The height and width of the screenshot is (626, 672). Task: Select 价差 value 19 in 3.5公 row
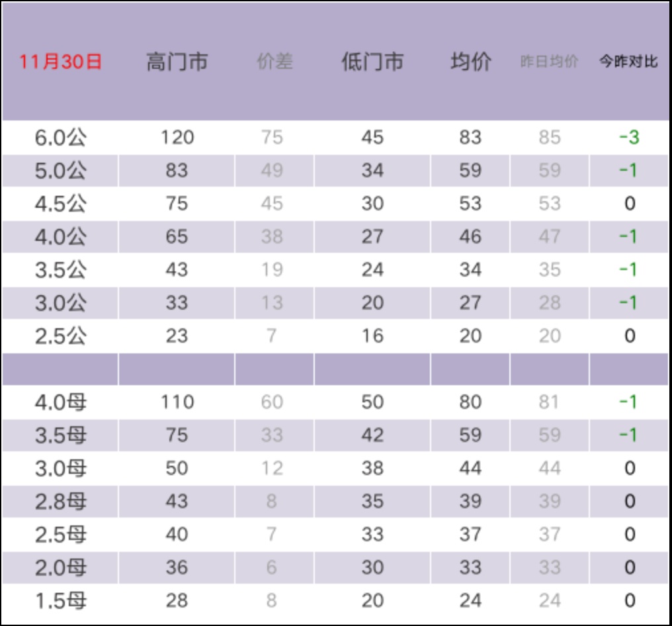coord(272,270)
